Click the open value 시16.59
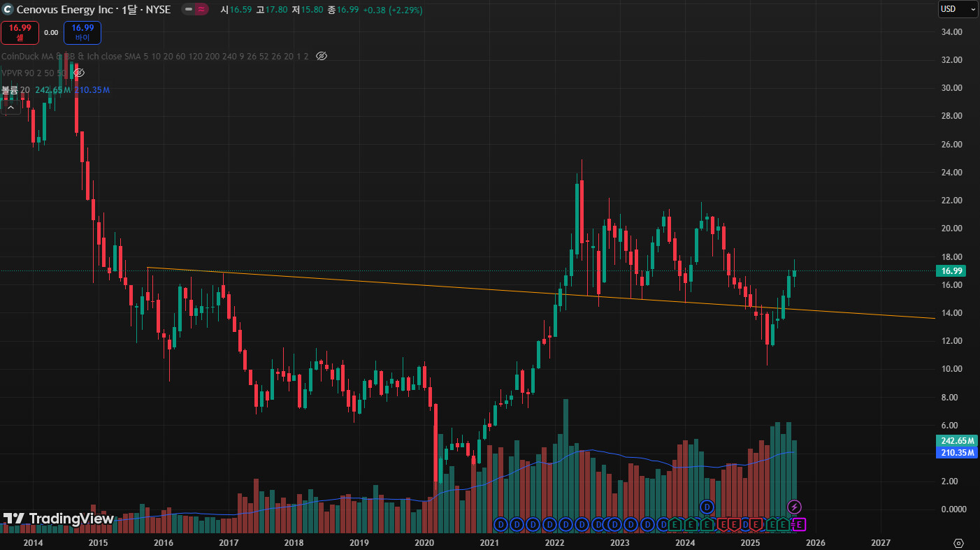Screen dimensions: 980x550 (x=236, y=10)
